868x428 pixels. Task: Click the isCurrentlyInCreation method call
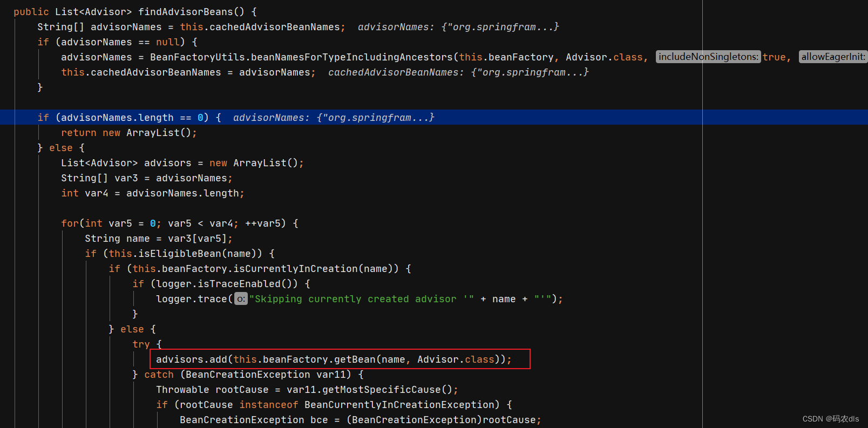click(295, 269)
